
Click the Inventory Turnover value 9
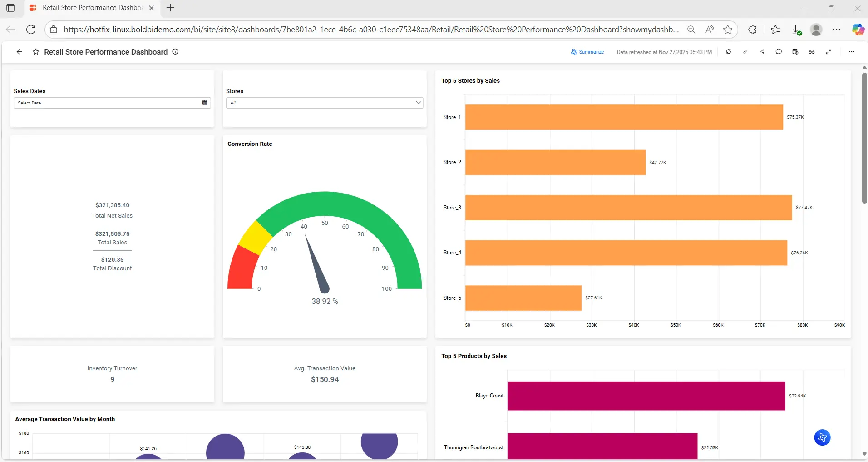pyautogui.click(x=113, y=379)
